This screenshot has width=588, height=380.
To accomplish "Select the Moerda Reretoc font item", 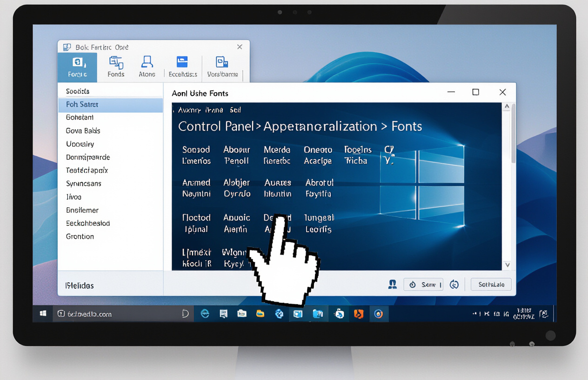I will (277, 155).
